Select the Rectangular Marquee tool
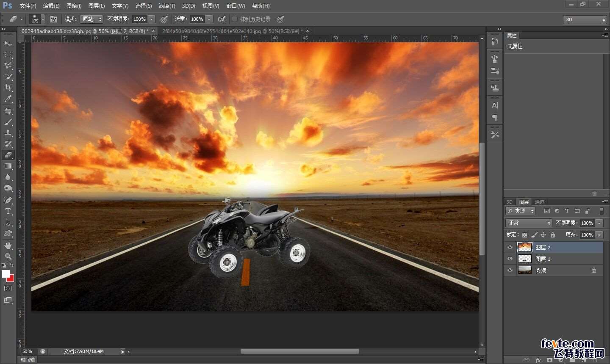 pyautogui.click(x=8, y=55)
